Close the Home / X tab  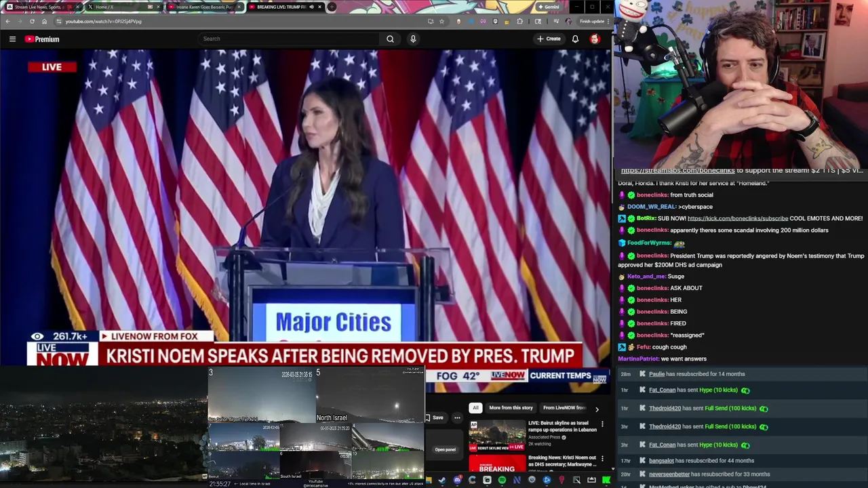coord(158,7)
